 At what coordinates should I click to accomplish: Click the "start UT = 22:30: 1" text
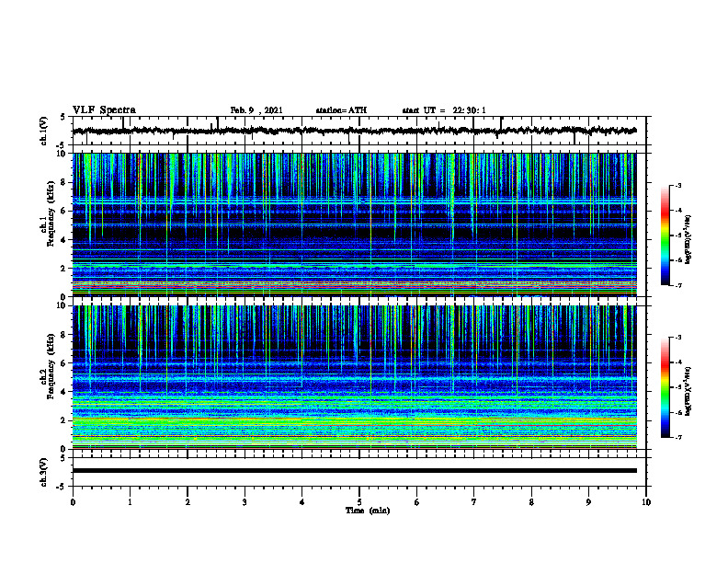pos(444,110)
